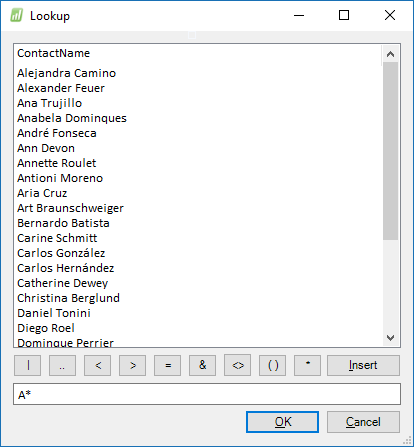Cancel the Lookup dialog
The height and width of the screenshot is (447, 414).
(363, 422)
